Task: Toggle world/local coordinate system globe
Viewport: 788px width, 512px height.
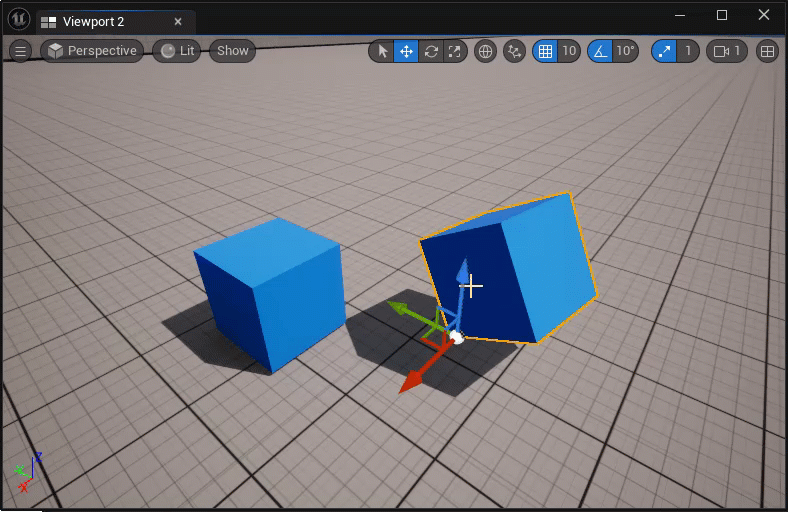Action: [x=485, y=51]
